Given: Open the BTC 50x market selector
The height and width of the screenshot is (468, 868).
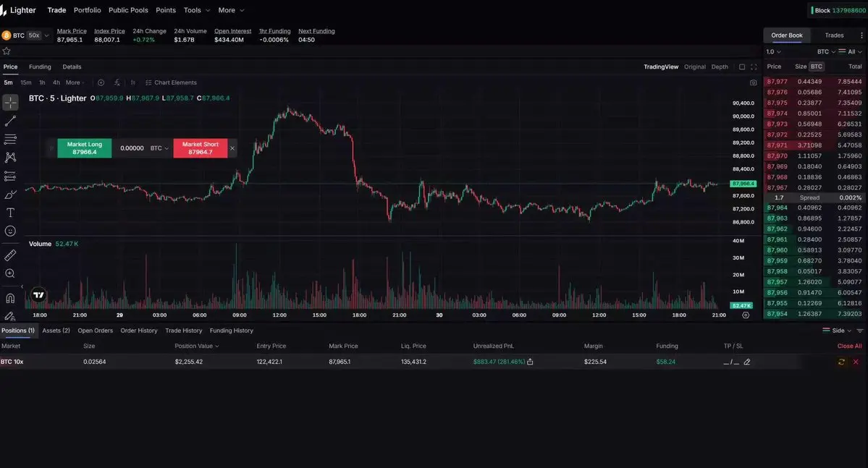Looking at the screenshot, I should click(25, 35).
